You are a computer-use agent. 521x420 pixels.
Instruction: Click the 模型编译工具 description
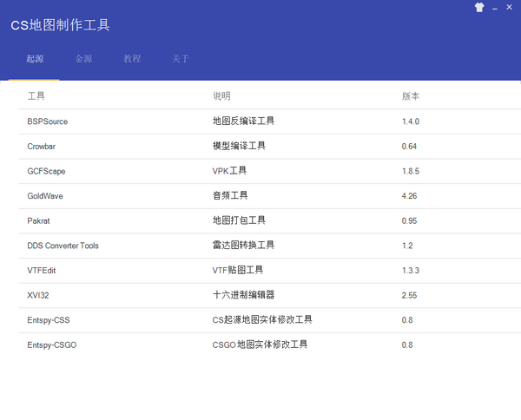[x=239, y=146]
